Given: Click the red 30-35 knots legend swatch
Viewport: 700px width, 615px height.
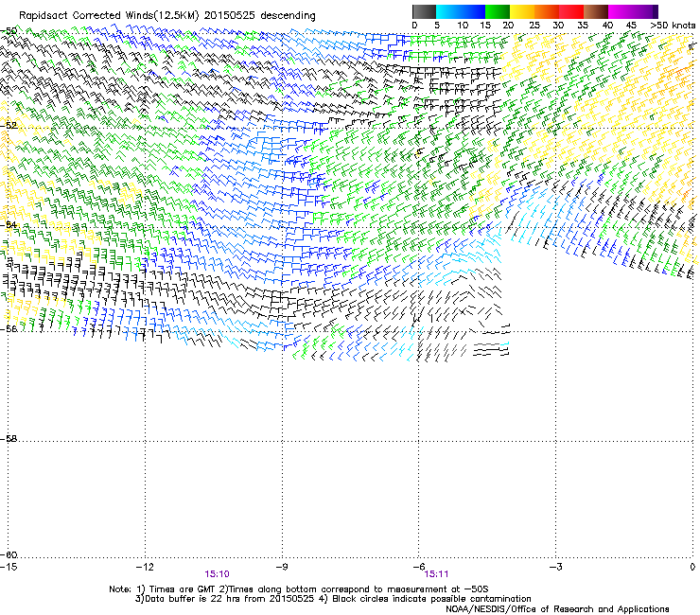Looking at the screenshot, I should point(571,11).
